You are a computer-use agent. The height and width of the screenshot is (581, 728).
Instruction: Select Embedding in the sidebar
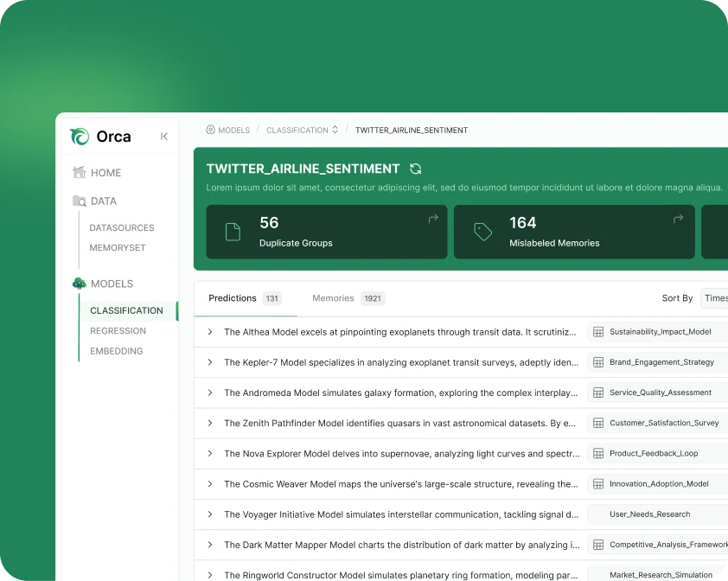117,351
